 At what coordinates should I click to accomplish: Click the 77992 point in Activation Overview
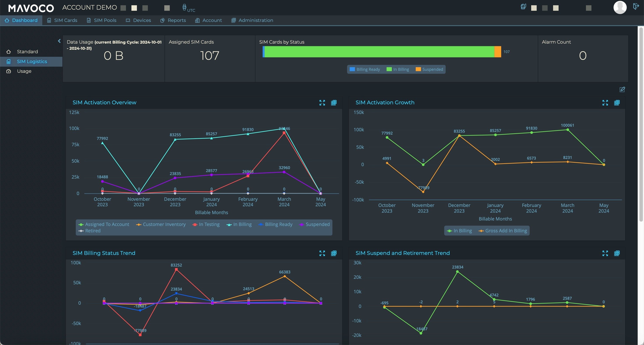point(102,143)
